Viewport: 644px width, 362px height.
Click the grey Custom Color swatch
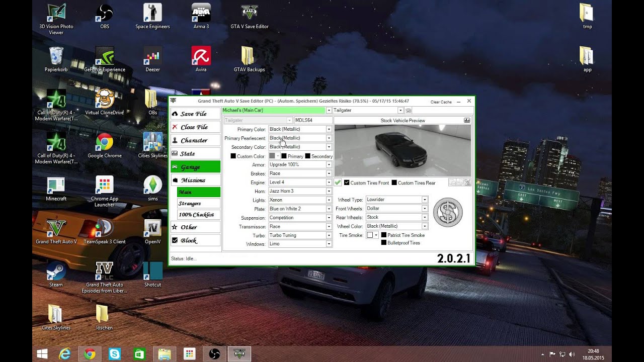272,156
